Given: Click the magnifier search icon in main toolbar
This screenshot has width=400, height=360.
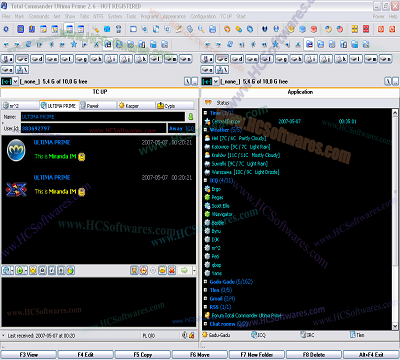Looking at the screenshot, I should [x=201, y=29].
